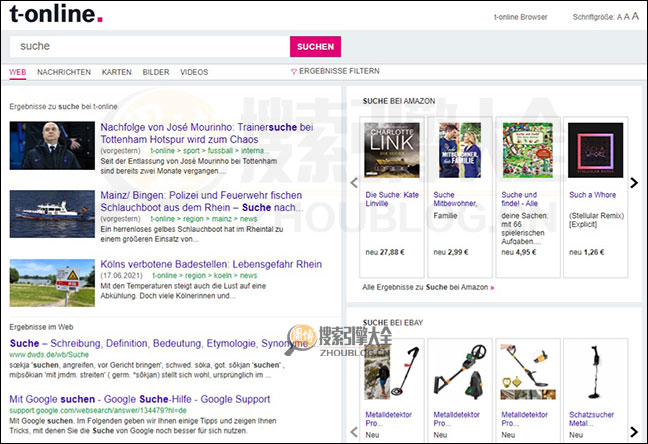Image resolution: width=648 pixels, height=444 pixels.
Task: Open 'Die Suche: Kate Linville' product link
Action: pos(392,199)
